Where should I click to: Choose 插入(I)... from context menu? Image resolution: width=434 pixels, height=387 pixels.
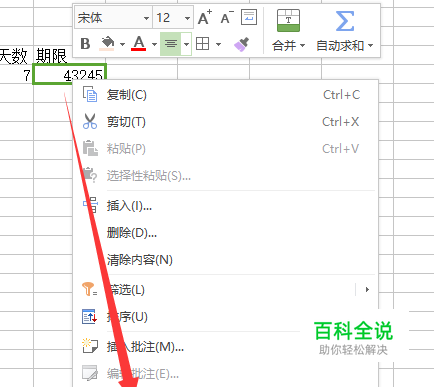pyautogui.click(x=226, y=206)
